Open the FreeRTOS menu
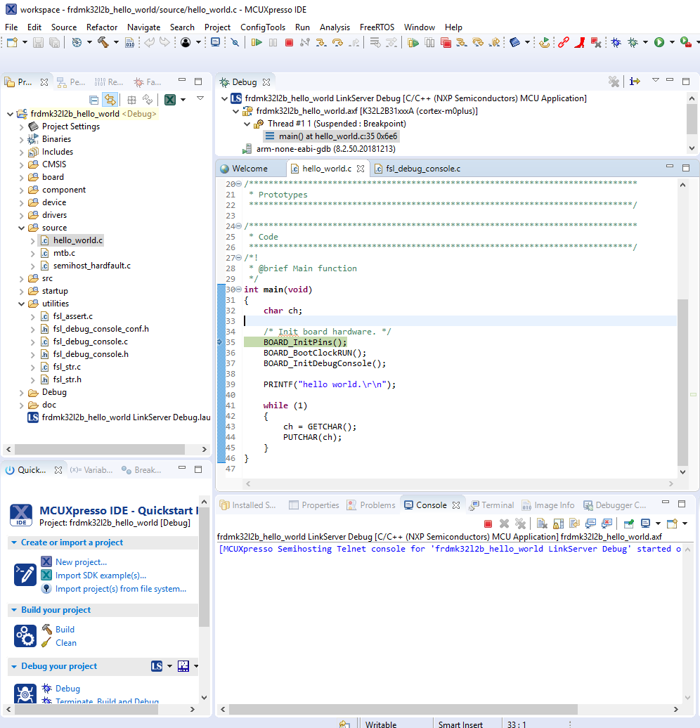The height and width of the screenshot is (728, 700). 377,27
